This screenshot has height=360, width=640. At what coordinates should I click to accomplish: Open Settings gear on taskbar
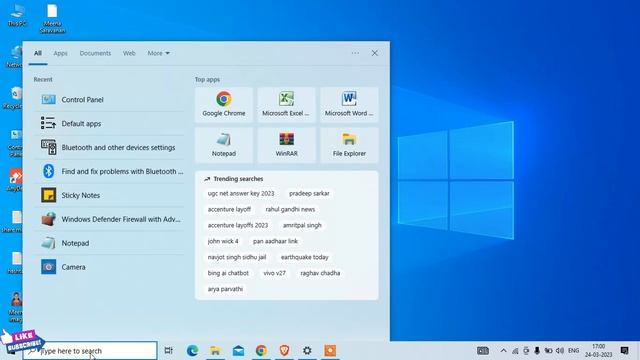point(307,350)
